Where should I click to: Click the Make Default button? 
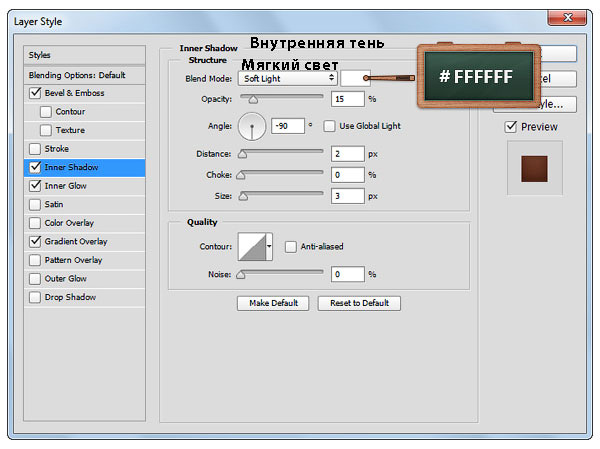tap(273, 303)
